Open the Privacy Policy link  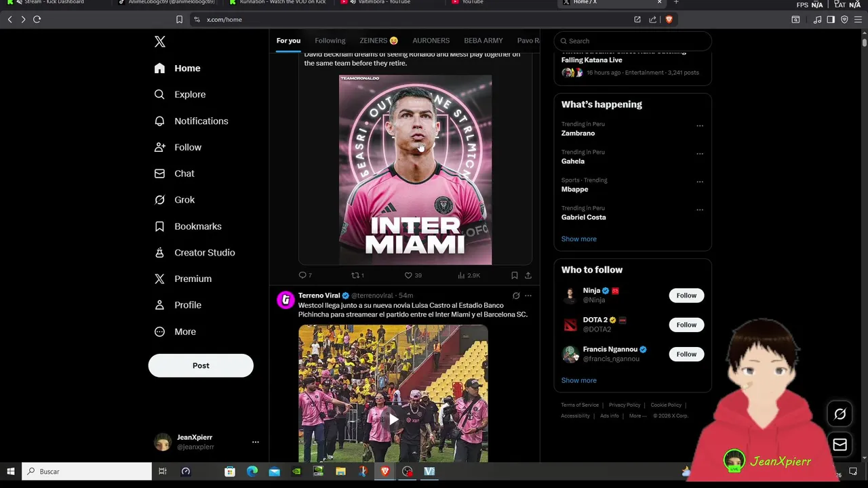pyautogui.click(x=625, y=405)
